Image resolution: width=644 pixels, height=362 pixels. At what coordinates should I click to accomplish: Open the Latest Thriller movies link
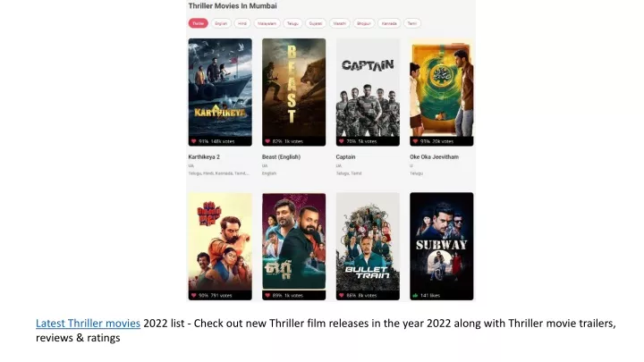pyautogui.click(x=88, y=324)
